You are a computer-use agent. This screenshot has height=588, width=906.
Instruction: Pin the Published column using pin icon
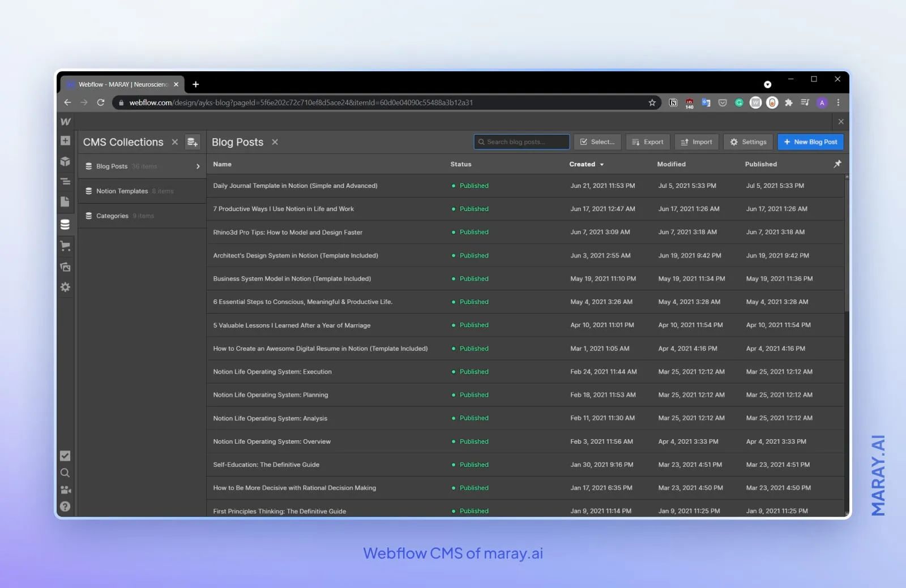[x=837, y=164]
